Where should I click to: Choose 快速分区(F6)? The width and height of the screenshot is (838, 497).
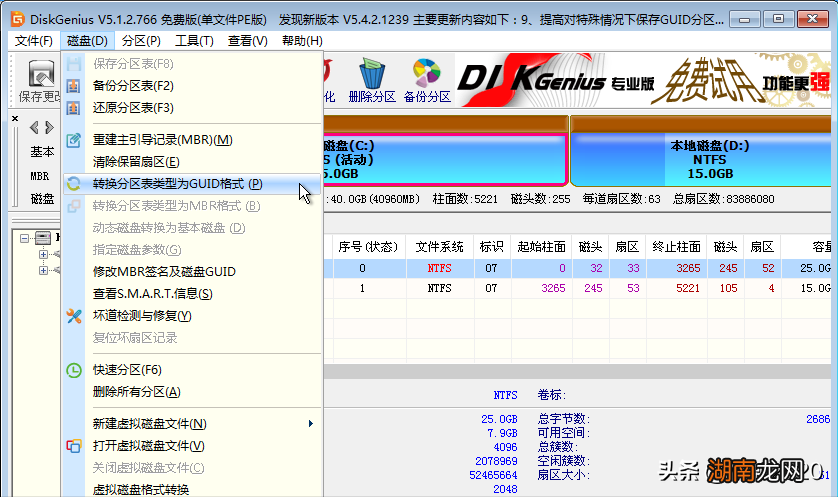192,370
